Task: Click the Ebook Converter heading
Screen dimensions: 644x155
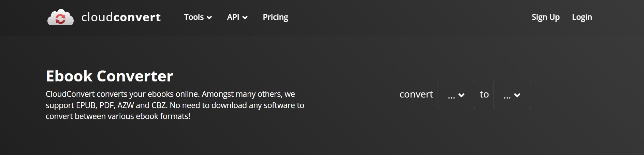Action: [109, 76]
